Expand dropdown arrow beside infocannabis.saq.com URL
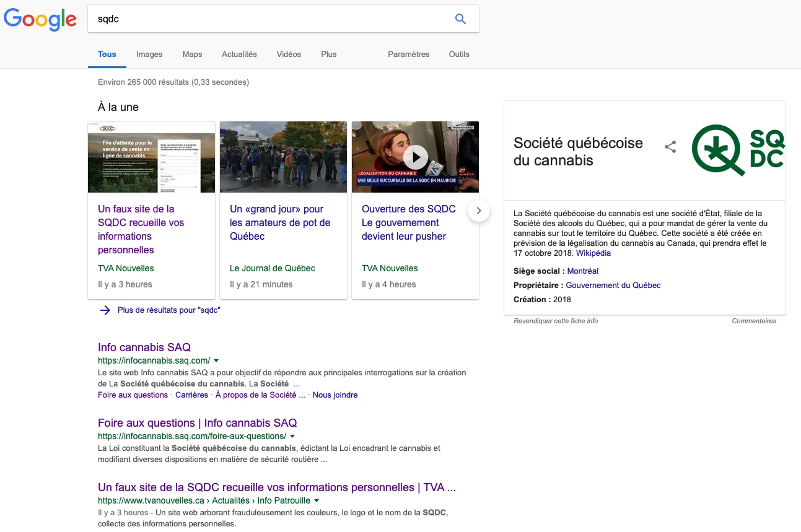 click(x=216, y=360)
